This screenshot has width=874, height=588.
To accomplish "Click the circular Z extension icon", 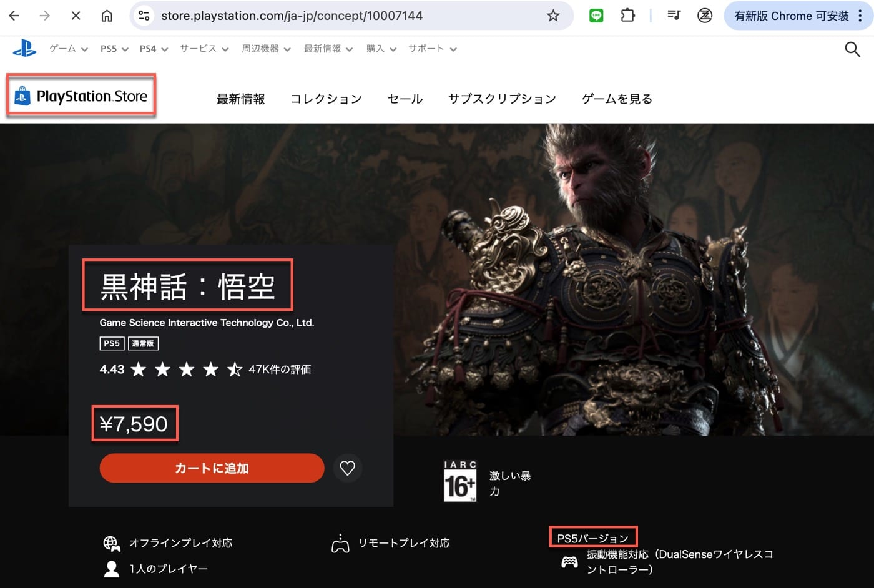I will point(705,16).
